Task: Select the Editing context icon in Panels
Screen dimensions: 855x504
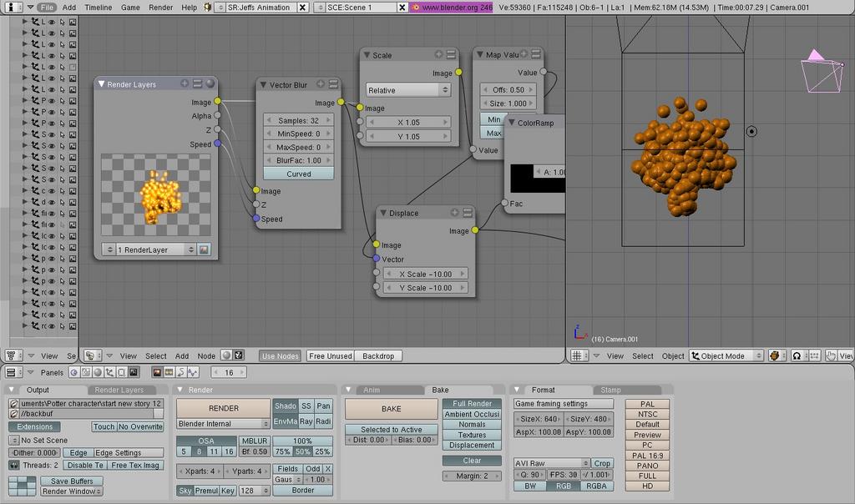Action: pyautogui.click(x=122, y=372)
